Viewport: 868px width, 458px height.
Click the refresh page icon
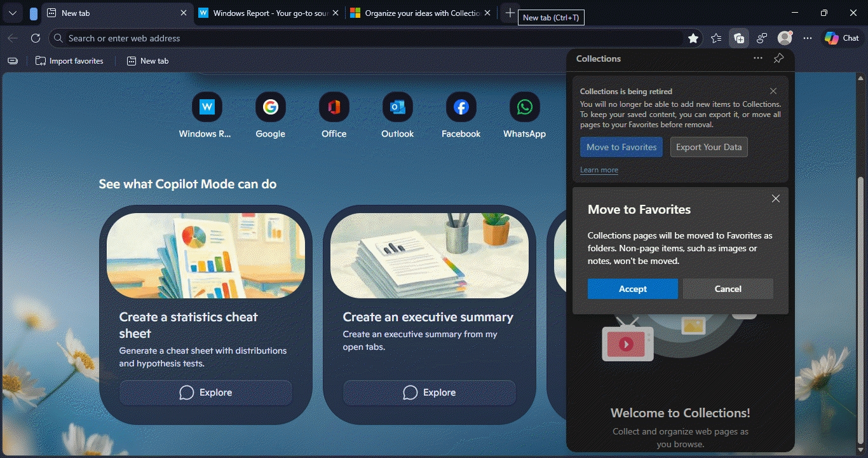coord(36,38)
